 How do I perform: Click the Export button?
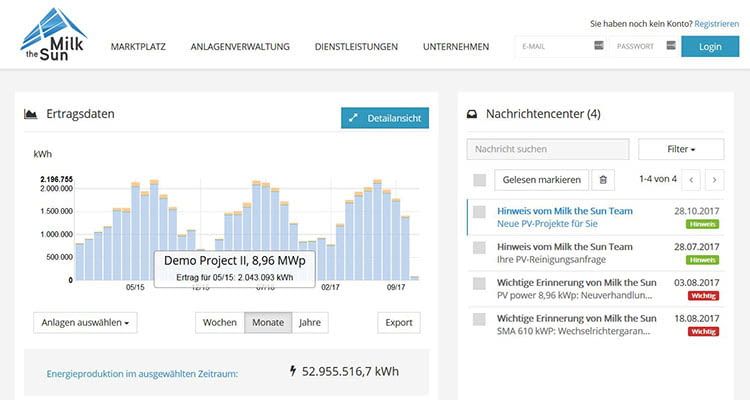[399, 322]
